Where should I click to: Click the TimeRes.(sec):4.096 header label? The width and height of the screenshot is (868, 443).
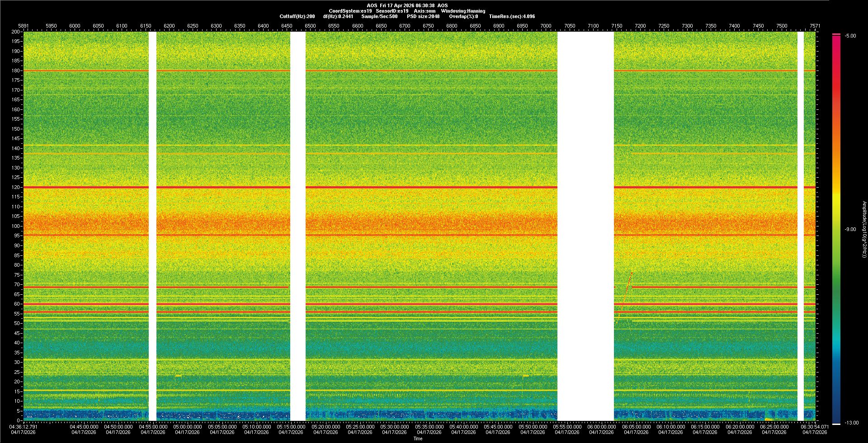pyautogui.click(x=512, y=16)
